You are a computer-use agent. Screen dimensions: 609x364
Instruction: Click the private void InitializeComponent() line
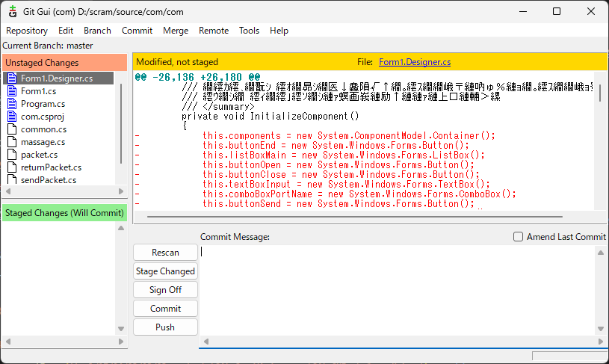271,116
